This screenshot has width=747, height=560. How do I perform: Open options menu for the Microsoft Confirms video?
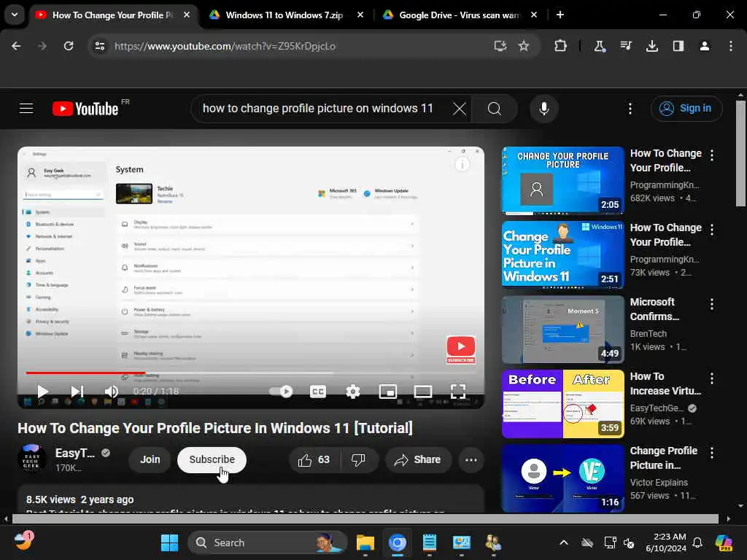coord(712,304)
